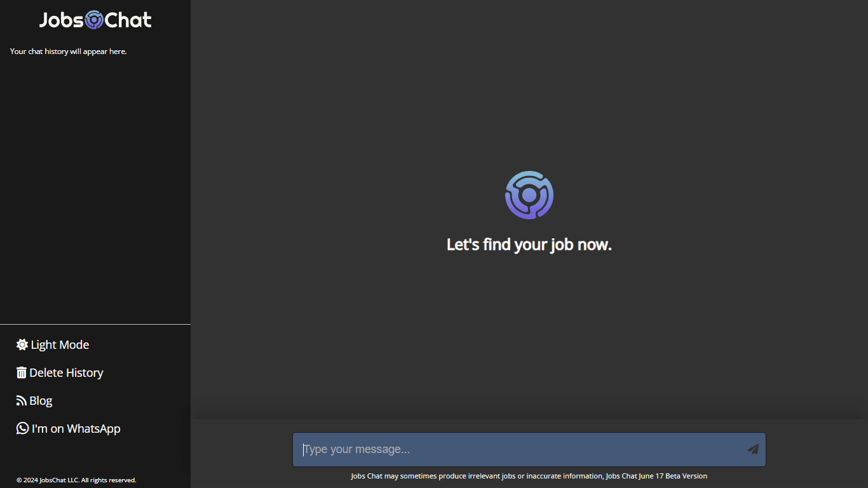Focus the Type your message field

click(x=529, y=449)
